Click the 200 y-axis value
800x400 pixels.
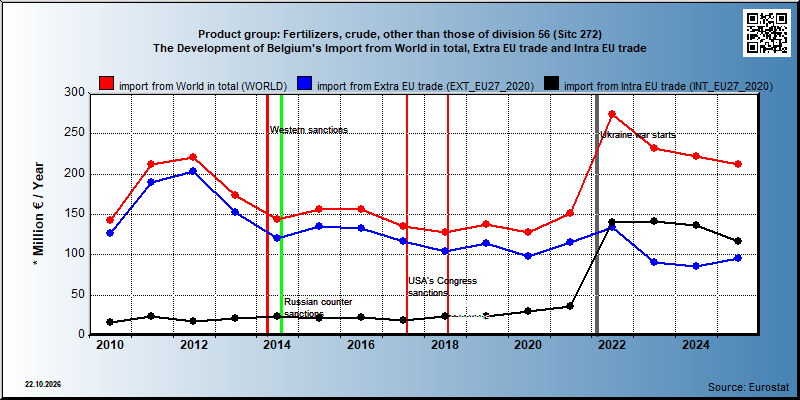coord(74,173)
